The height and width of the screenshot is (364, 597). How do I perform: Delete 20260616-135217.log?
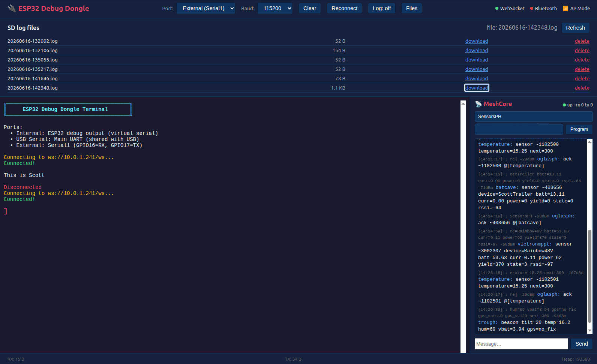pos(582,69)
